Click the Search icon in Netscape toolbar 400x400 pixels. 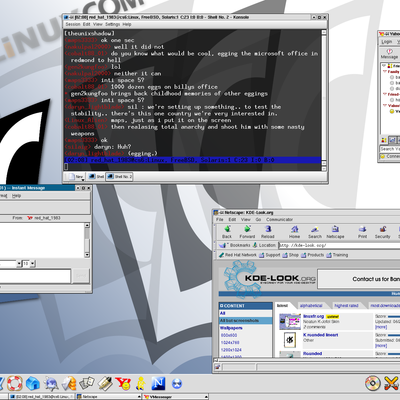click(315, 232)
